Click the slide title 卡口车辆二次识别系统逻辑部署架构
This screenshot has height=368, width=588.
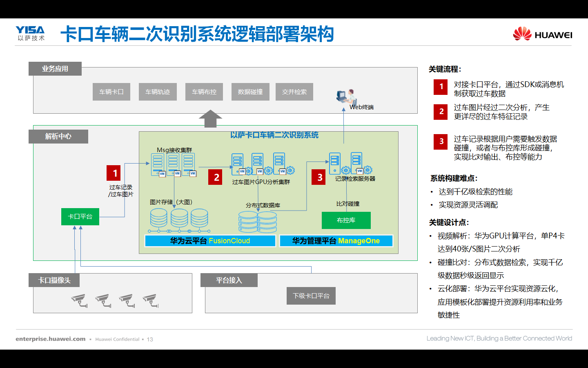197,34
